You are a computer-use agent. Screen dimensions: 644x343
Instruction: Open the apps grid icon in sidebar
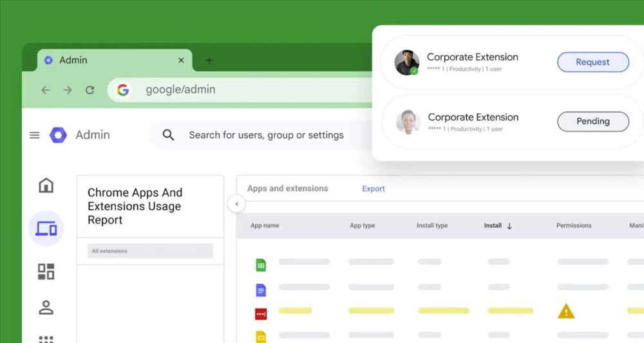pyautogui.click(x=46, y=339)
